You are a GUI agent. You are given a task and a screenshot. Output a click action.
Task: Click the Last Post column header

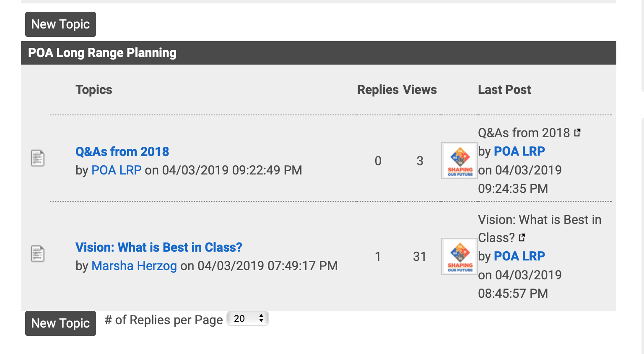(x=504, y=90)
